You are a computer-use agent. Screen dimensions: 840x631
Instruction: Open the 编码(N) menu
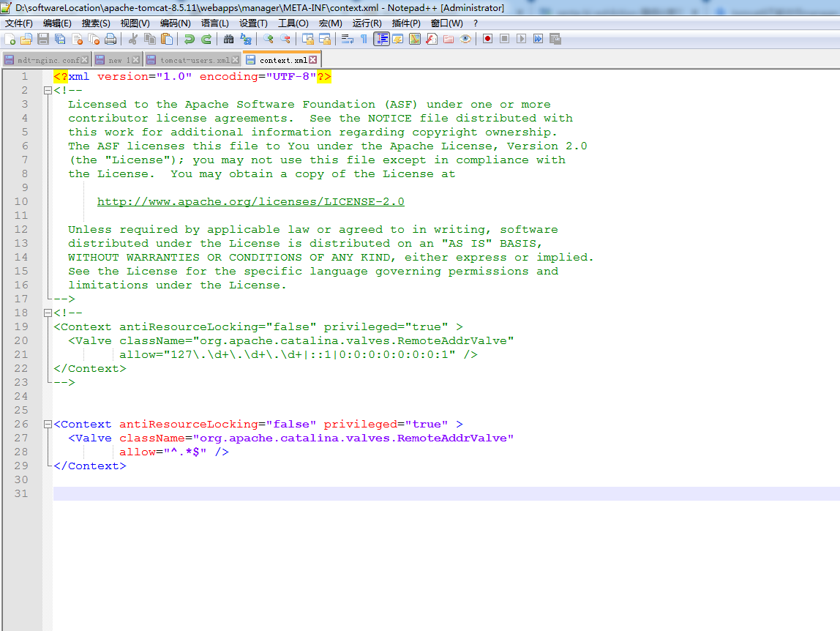coord(175,23)
